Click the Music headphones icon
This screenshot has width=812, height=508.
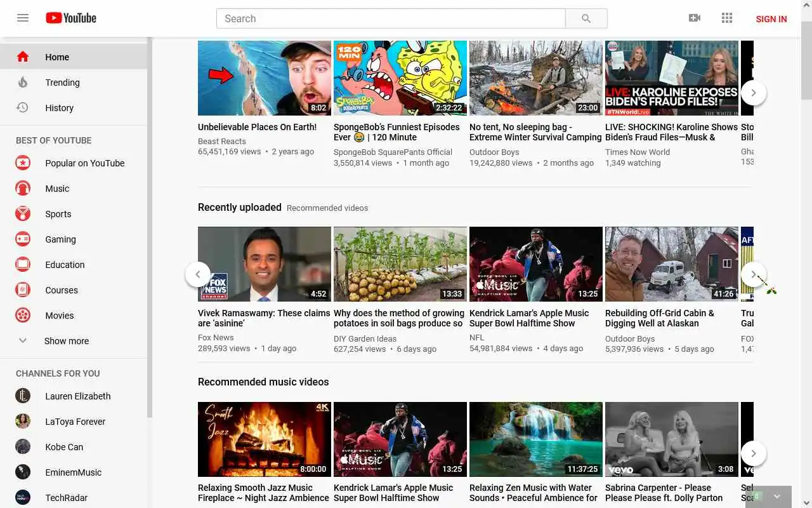coord(23,189)
